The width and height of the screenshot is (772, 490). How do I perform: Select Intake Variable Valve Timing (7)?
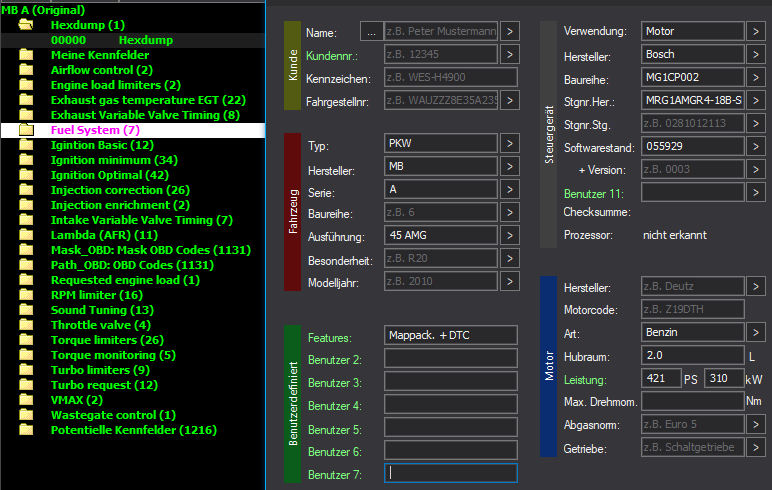pos(142,220)
